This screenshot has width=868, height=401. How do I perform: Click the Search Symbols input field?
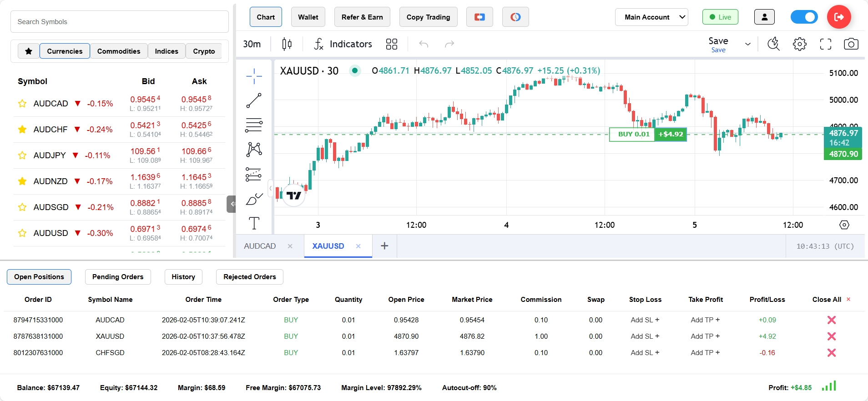pos(119,22)
